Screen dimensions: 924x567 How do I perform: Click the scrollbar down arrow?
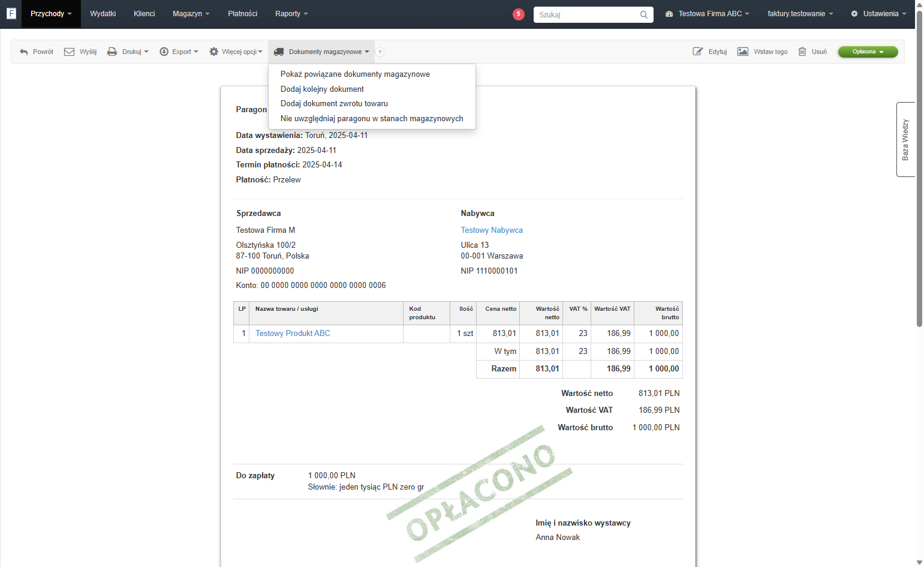pyautogui.click(x=919, y=563)
